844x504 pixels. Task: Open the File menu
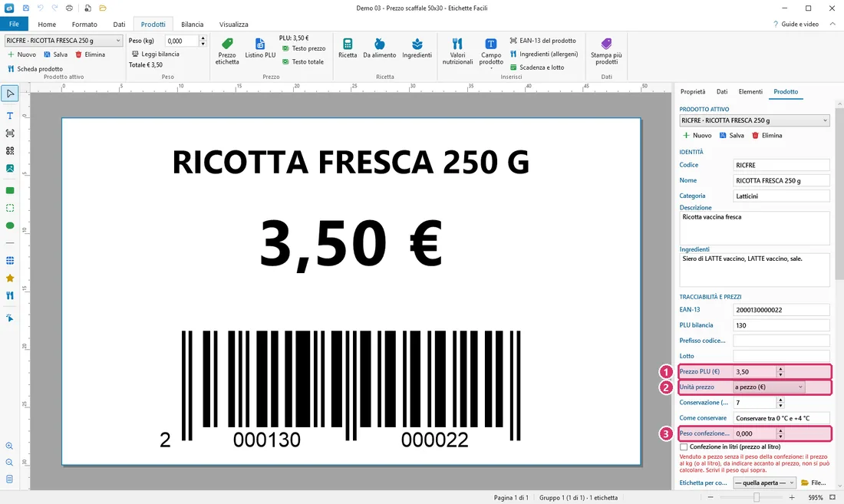point(14,25)
